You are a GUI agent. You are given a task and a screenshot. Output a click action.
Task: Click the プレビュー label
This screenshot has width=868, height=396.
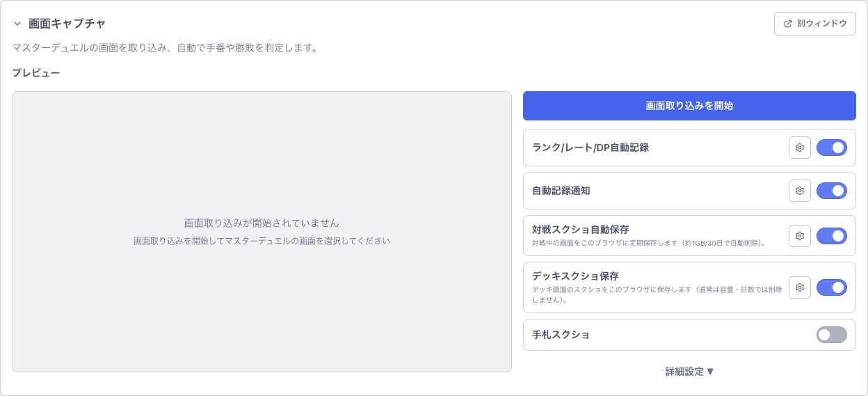tap(36, 72)
